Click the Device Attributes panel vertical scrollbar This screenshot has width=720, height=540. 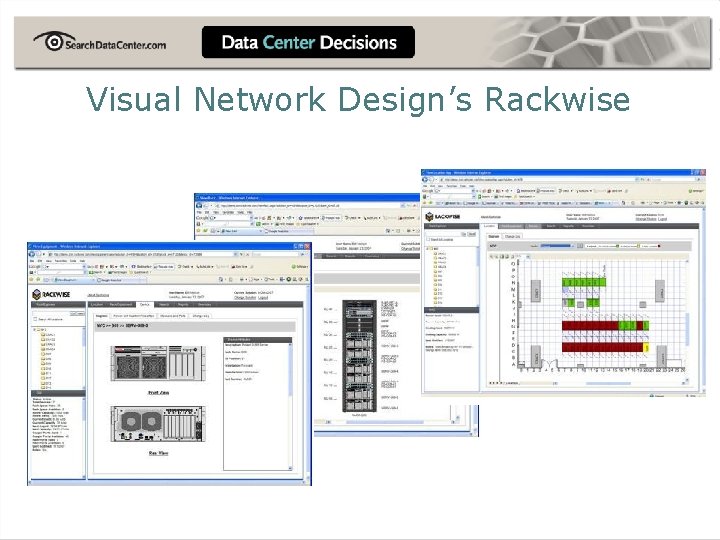point(290,406)
